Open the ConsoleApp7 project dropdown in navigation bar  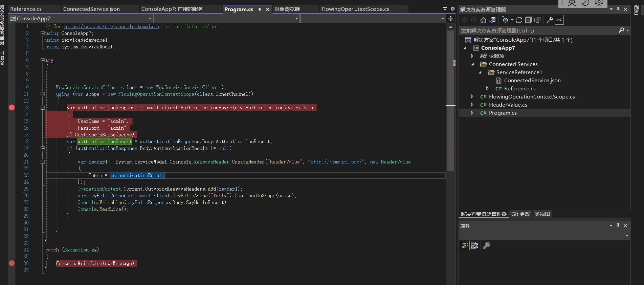coord(150,19)
